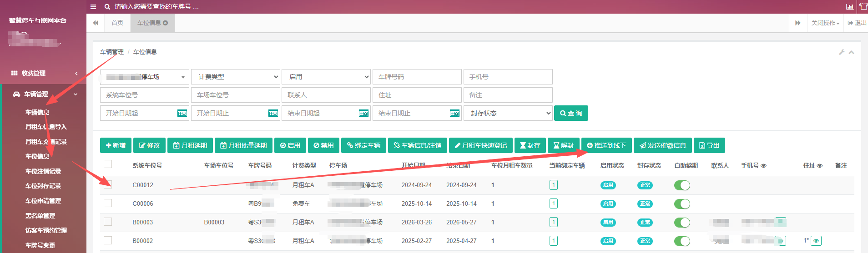Switch to the 首页 tab
Image resolution: width=868 pixels, height=253 pixels.
[x=117, y=23]
